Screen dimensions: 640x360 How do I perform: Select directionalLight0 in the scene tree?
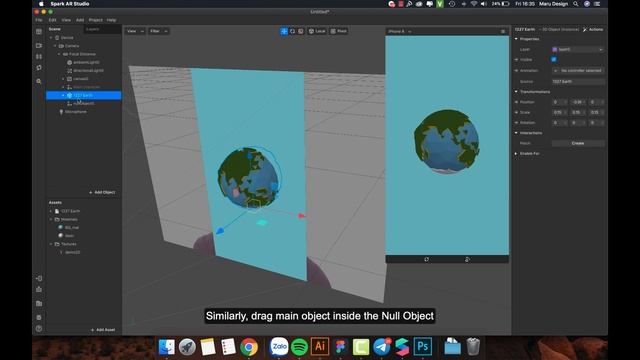point(88,71)
